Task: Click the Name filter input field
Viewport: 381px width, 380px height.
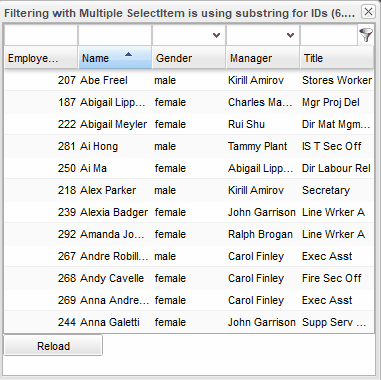Action: [115, 35]
